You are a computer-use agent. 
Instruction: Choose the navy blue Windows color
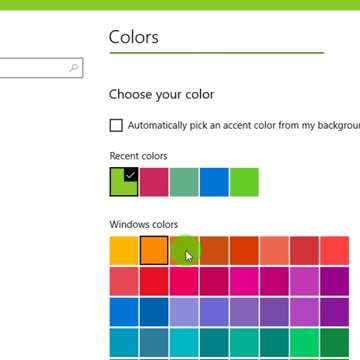tap(154, 312)
